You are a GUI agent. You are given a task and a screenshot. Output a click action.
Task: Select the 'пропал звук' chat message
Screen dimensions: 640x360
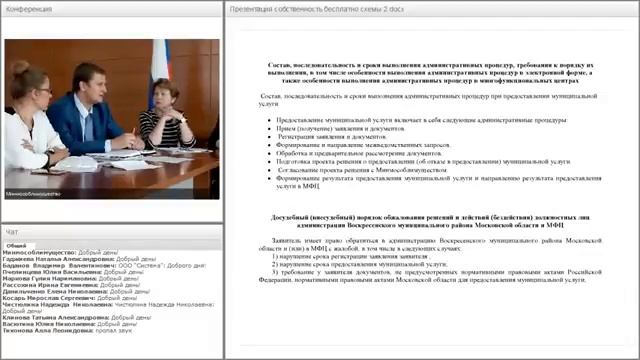coord(67,331)
